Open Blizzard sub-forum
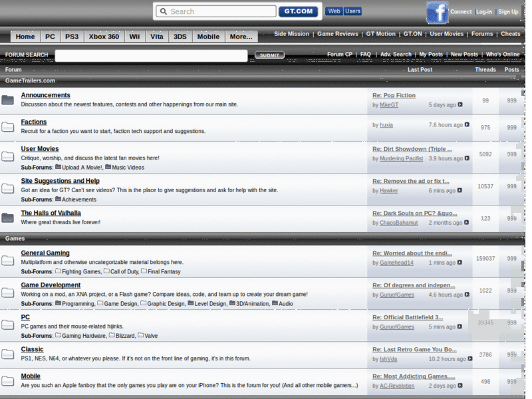The image size is (532, 399). pos(125,336)
